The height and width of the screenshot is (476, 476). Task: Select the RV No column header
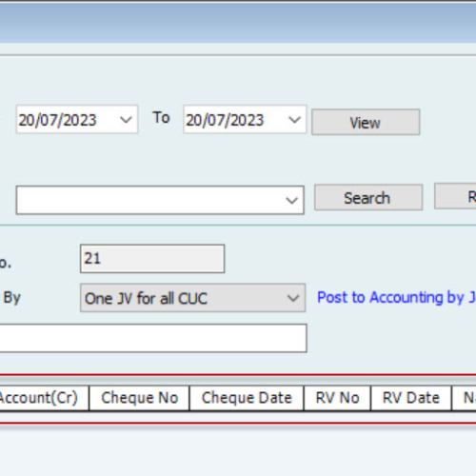point(337,398)
